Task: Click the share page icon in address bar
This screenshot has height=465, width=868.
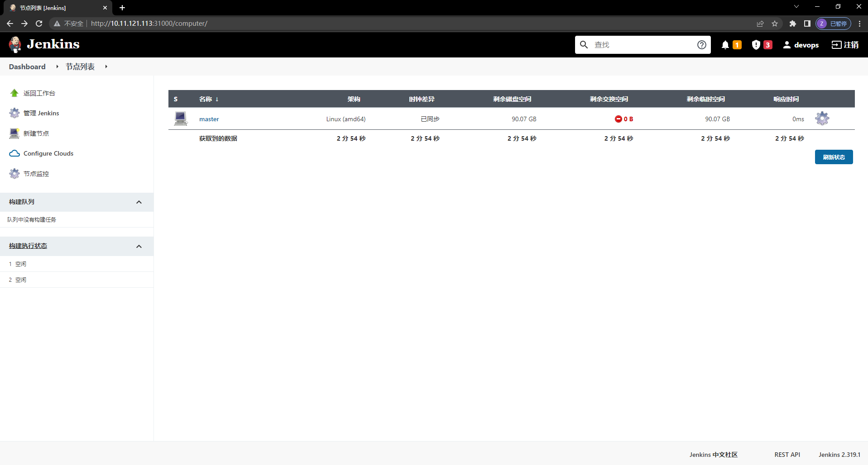Action: (760, 24)
